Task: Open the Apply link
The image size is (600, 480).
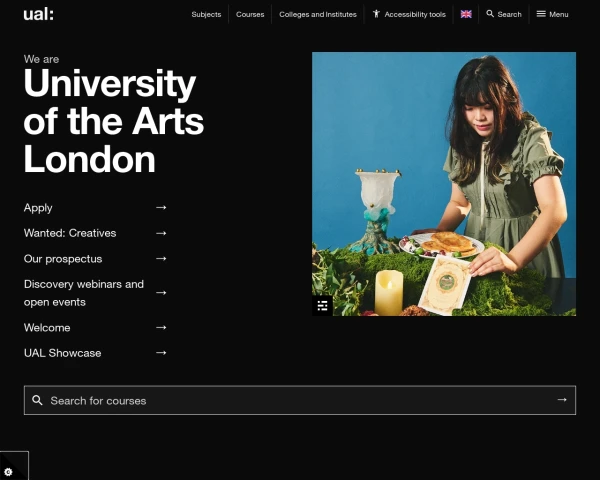Action: 38,208
